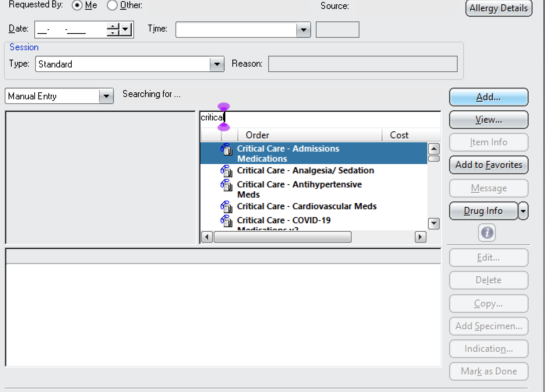
Task: Click the order set icon beside Cardiovascular Meds
Action: point(226,207)
